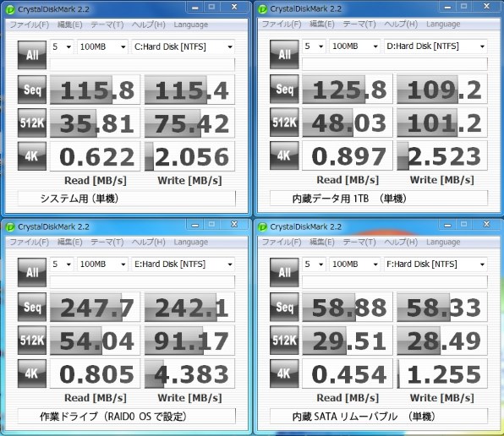Click Seq read result 247.7
This screenshot has height=436, width=504.
coord(96,308)
